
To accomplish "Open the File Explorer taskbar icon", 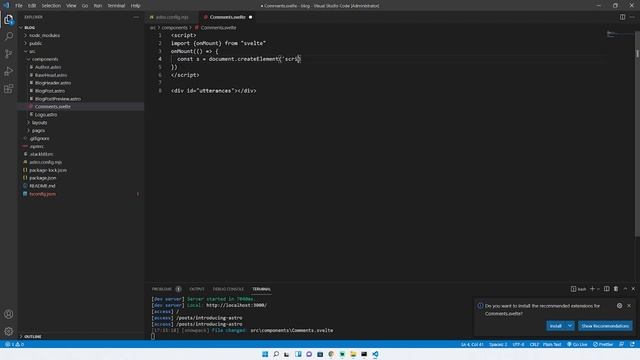I will coord(353,354).
